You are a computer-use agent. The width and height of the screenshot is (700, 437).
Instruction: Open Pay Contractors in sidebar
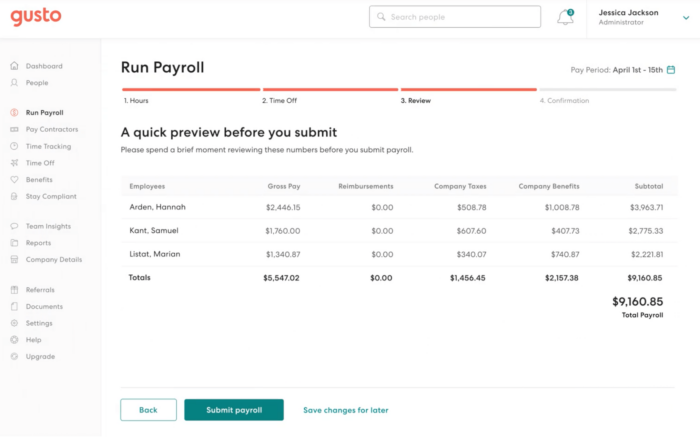point(52,130)
